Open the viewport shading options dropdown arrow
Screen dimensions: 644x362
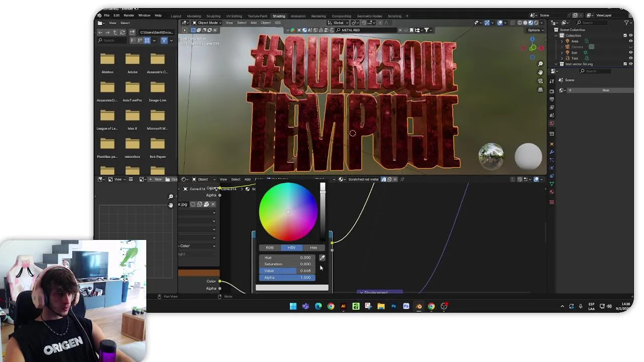(x=541, y=23)
